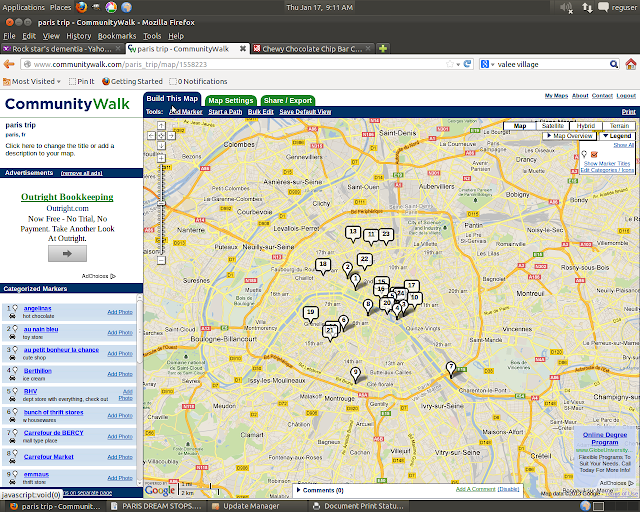The width and height of the screenshot is (640, 512).
Task: Click the ad's gray arrow button
Action: tap(67, 254)
